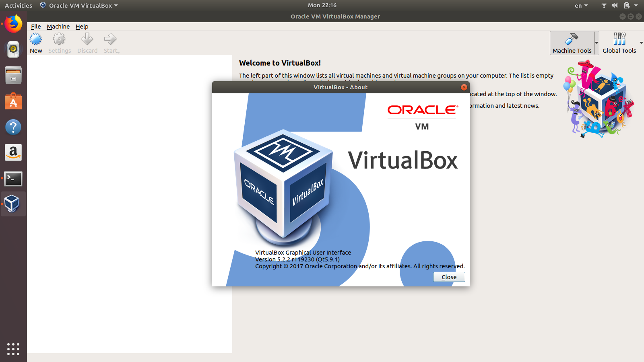The height and width of the screenshot is (362, 644).
Task: Expand the Machine Tools dropdown arrow
Action: [597, 43]
